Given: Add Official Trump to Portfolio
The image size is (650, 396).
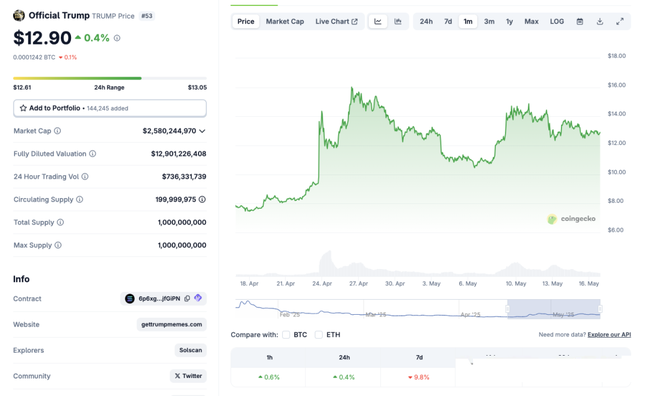Looking at the screenshot, I should (110, 108).
